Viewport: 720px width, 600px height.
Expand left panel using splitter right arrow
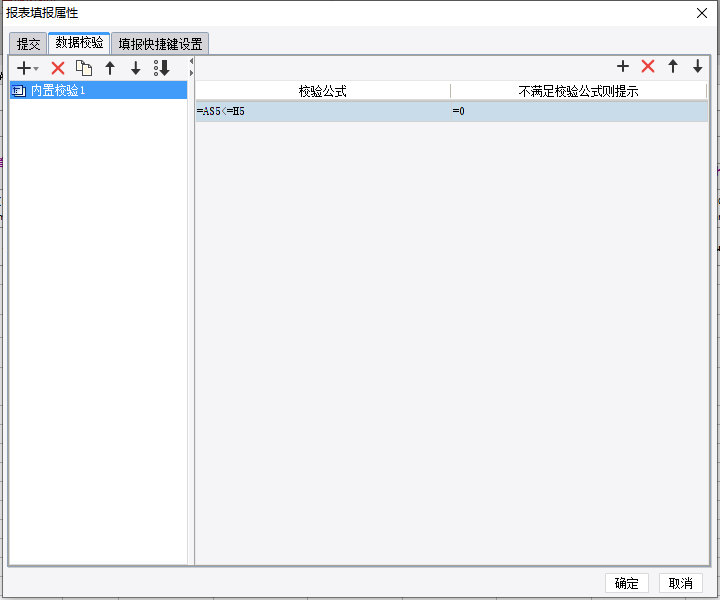[191, 73]
